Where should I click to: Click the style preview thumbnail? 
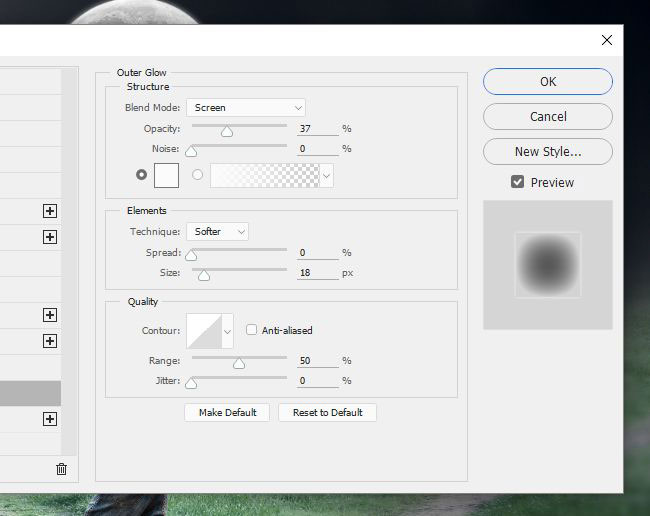coord(548,265)
